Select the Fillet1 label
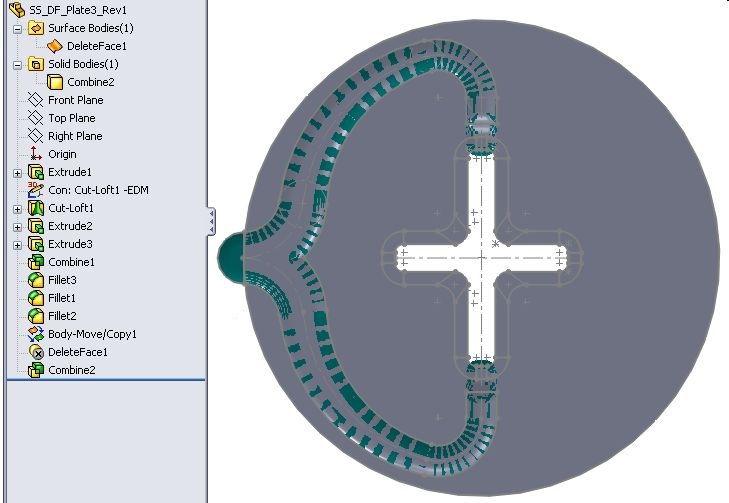Screen dimensions: 729x503 coord(62,298)
